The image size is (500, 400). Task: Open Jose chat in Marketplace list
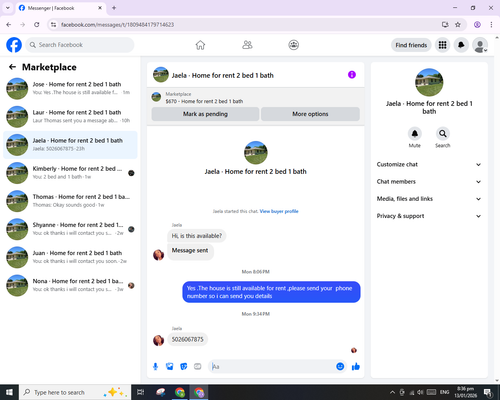[70, 88]
